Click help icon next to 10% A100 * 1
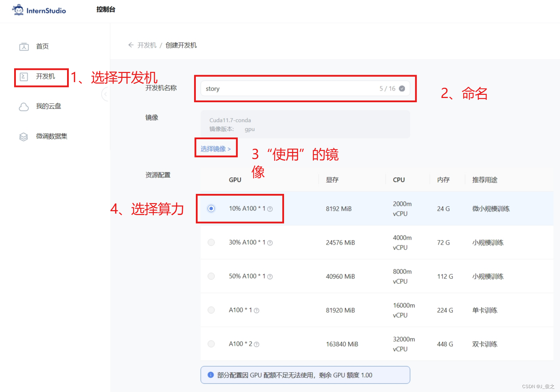Image resolution: width=560 pixels, height=392 pixels. point(270,209)
